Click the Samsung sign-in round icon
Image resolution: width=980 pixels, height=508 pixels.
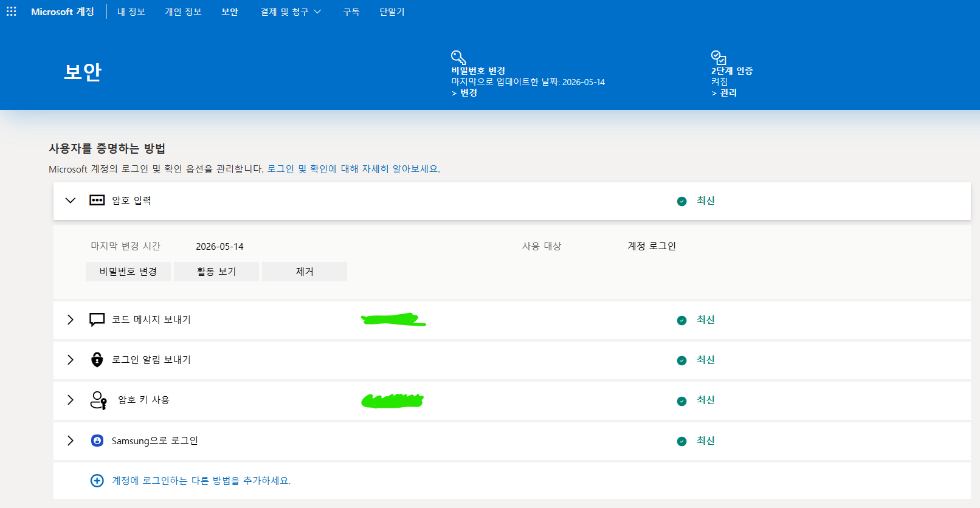pyautogui.click(x=97, y=441)
